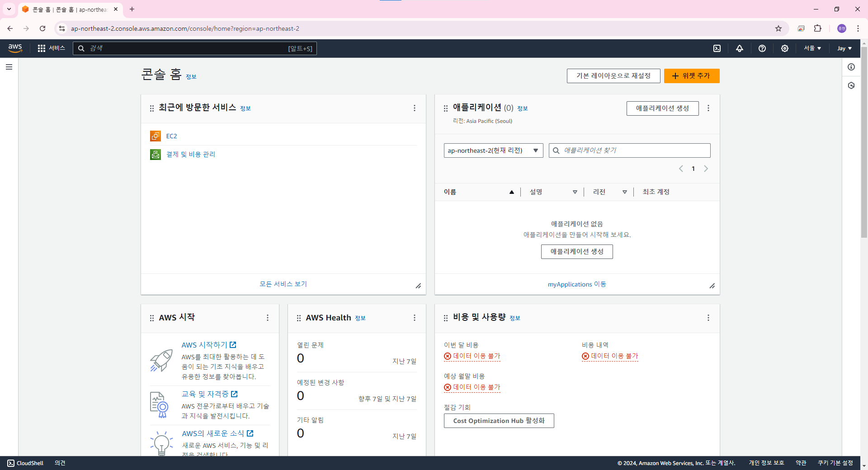This screenshot has width=868, height=470.
Task: Open the AWS 시작 widget options menu
Action: 268,318
